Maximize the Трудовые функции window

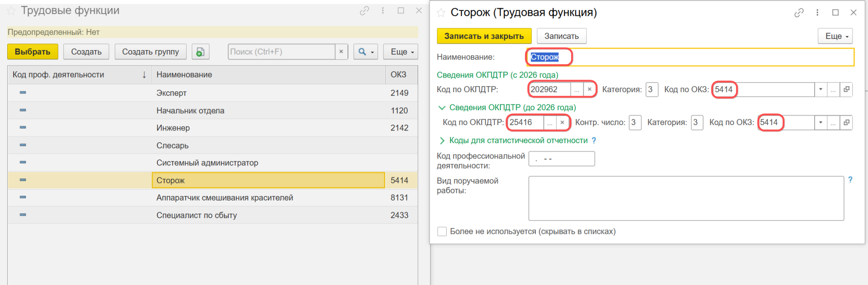pyautogui.click(x=401, y=10)
